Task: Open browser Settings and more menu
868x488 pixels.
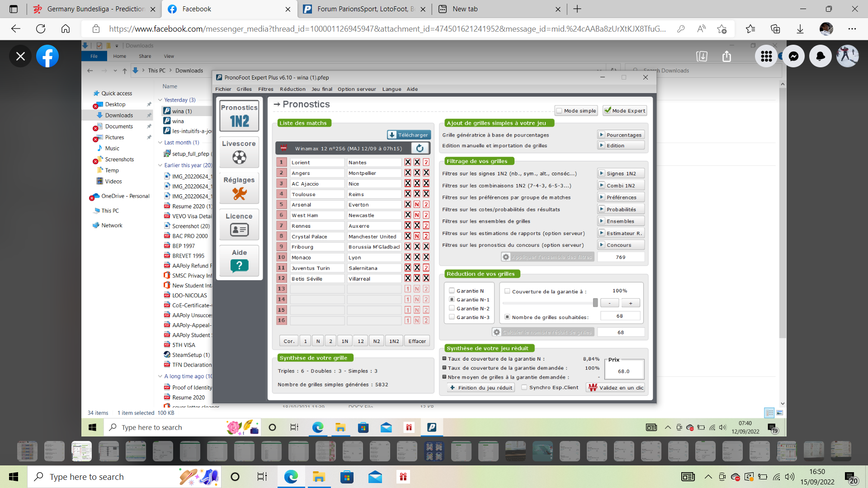Action: tap(852, 29)
